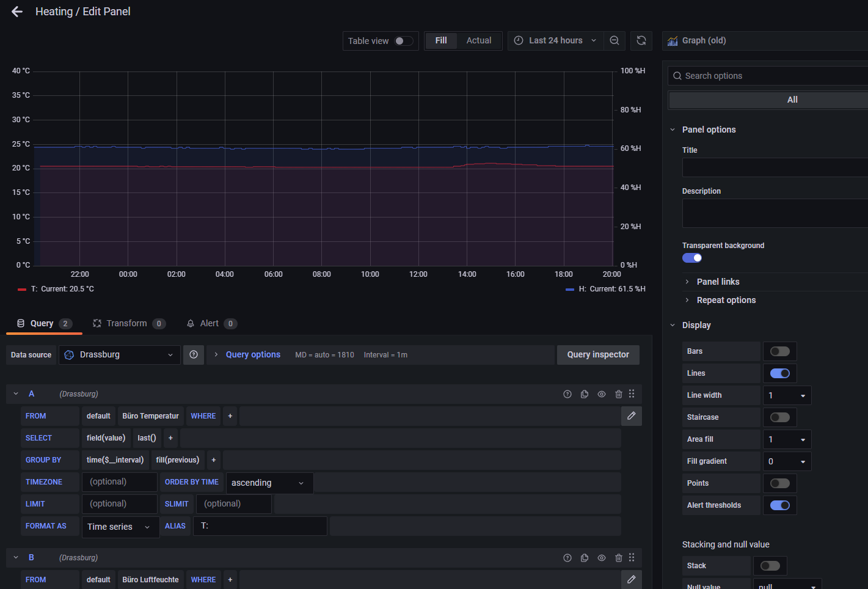
Task: Disable Alert thresholds switch
Action: pos(780,505)
